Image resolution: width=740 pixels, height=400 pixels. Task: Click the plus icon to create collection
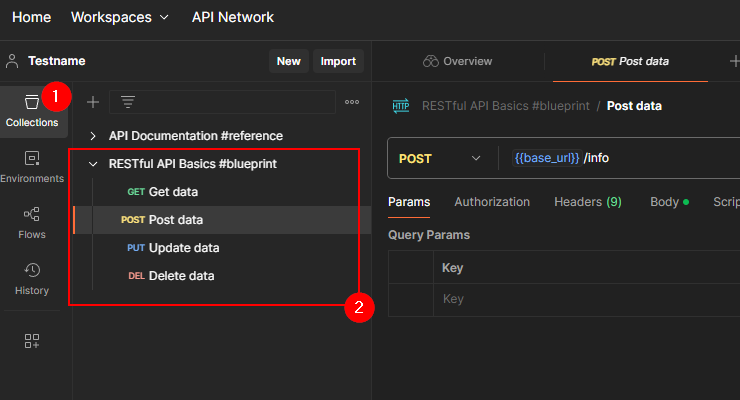93,101
